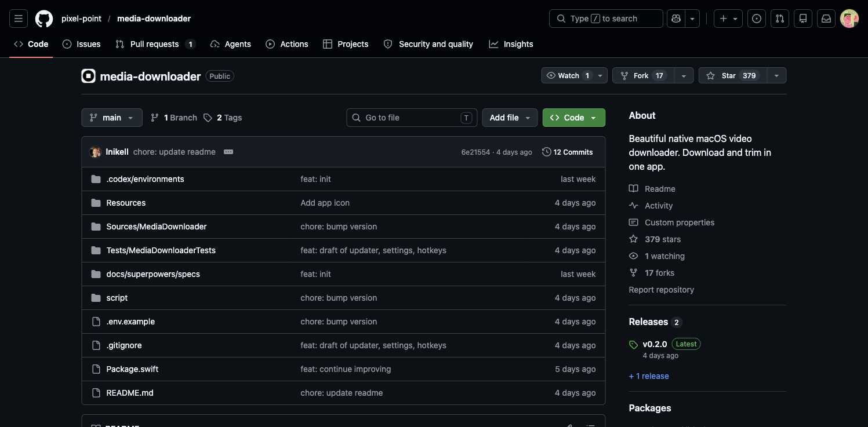Viewport: 868px width, 427px height.
Task: Open the user avatar menu
Action: click(x=849, y=19)
